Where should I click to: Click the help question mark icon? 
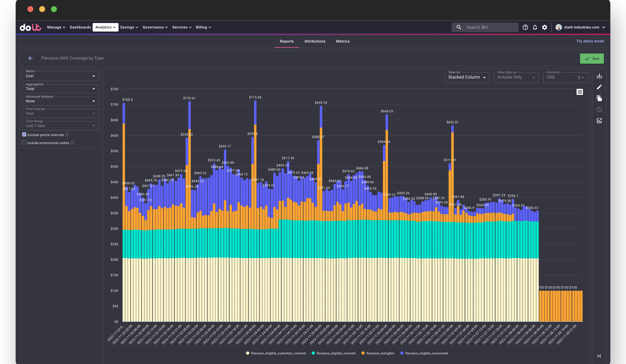pyautogui.click(x=525, y=27)
